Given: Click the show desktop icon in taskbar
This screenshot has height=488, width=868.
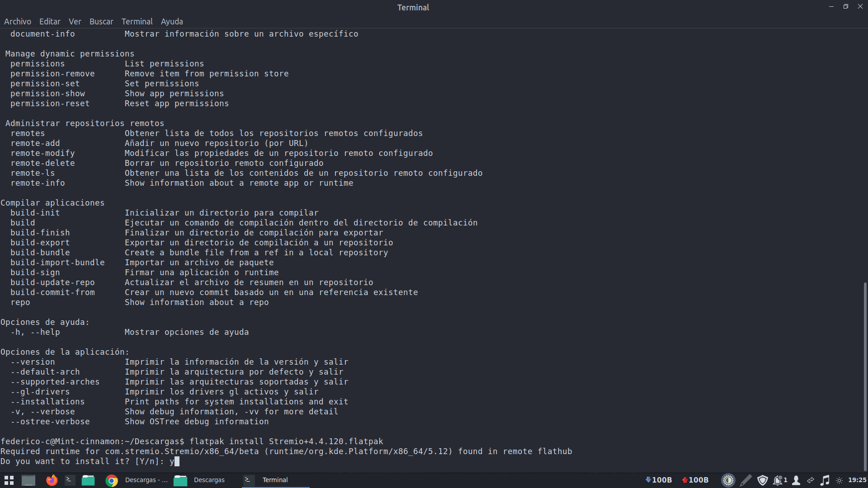Looking at the screenshot, I should 28,480.
